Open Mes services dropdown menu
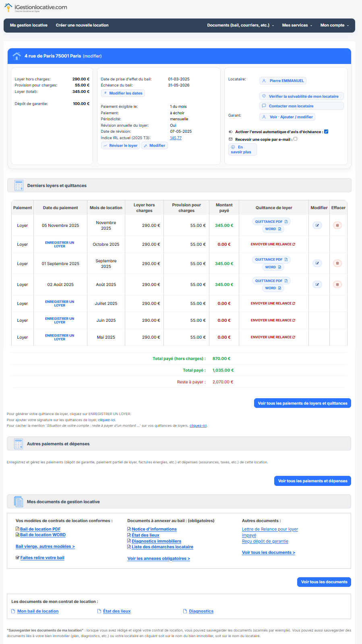The image size is (362, 644). (x=297, y=25)
